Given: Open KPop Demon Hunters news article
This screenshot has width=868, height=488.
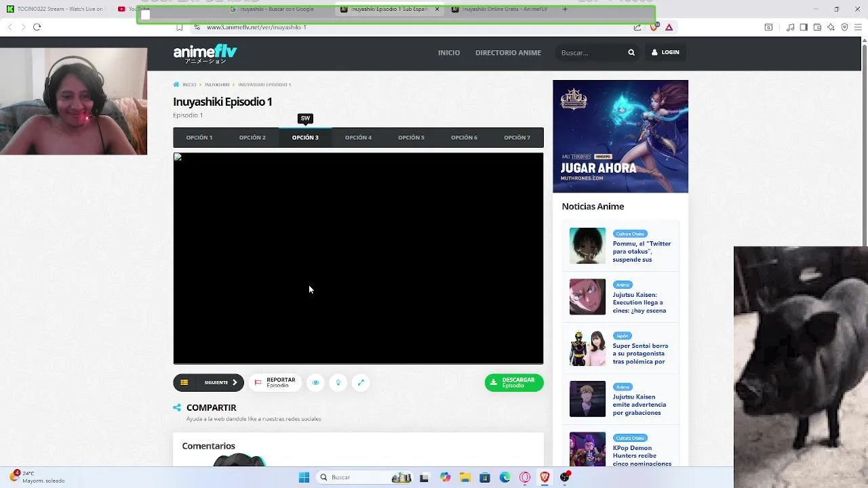Looking at the screenshot, I should click(x=642, y=455).
